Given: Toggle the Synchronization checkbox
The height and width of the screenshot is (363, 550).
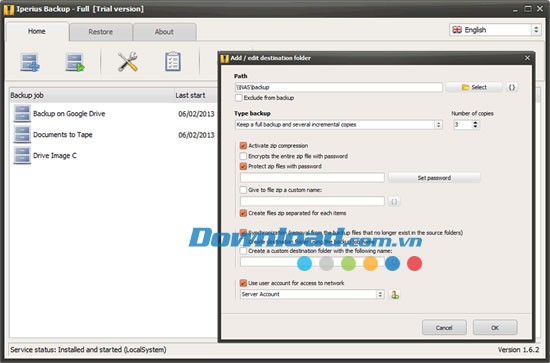Looking at the screenshot, I should click(x=243, y=233).
